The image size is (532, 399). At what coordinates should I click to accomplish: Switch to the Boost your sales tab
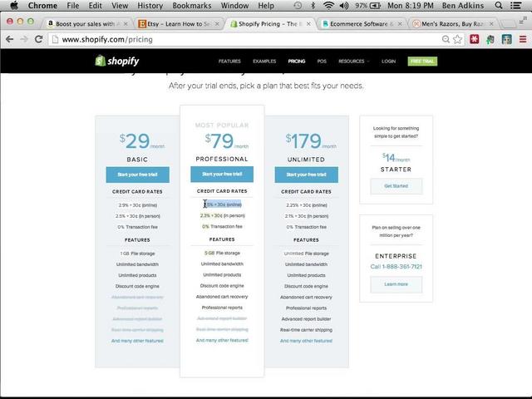pyautogui.click(x=85, y=24)
